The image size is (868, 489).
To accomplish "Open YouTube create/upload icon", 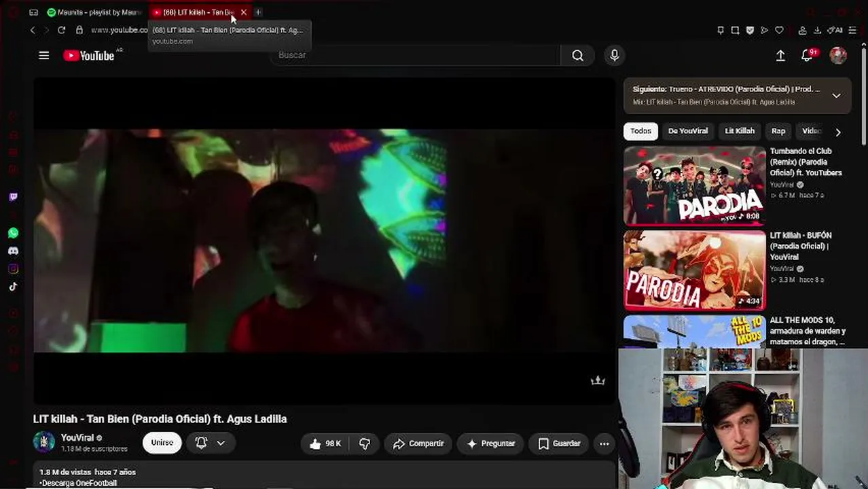I will (780, 56).
